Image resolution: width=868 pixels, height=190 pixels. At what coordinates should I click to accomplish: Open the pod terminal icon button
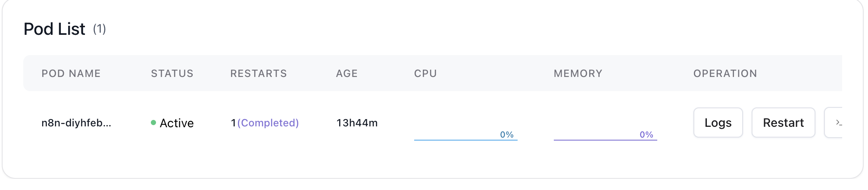(x=834, y=123)
